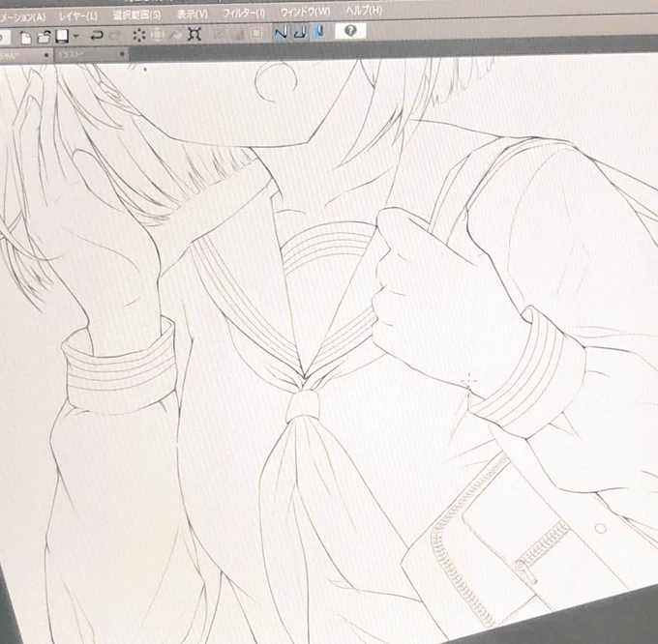Save the document with the Save icon
658x644 pixels.
click(62, 37)
